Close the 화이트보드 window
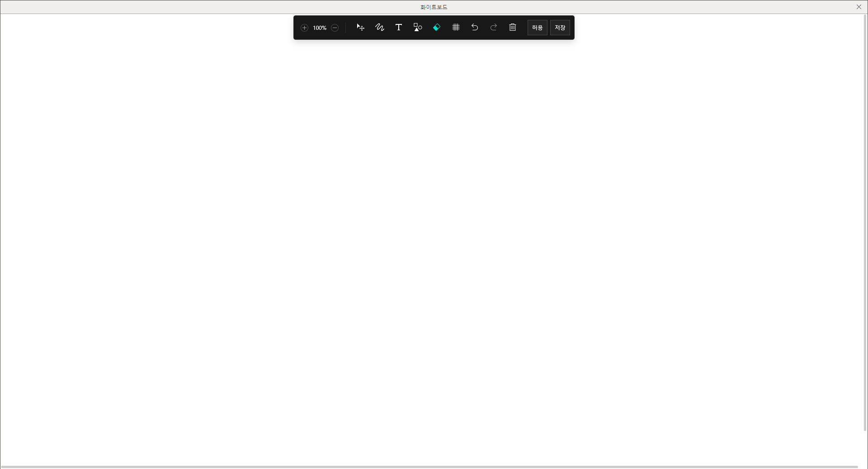Viewport: 868px width, 469px height. [859, 7]
